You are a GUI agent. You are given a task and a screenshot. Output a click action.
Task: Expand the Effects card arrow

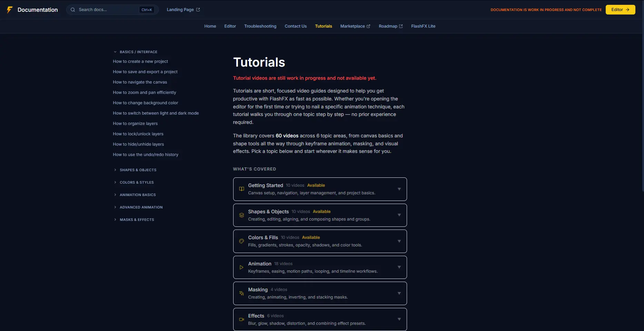399,319
